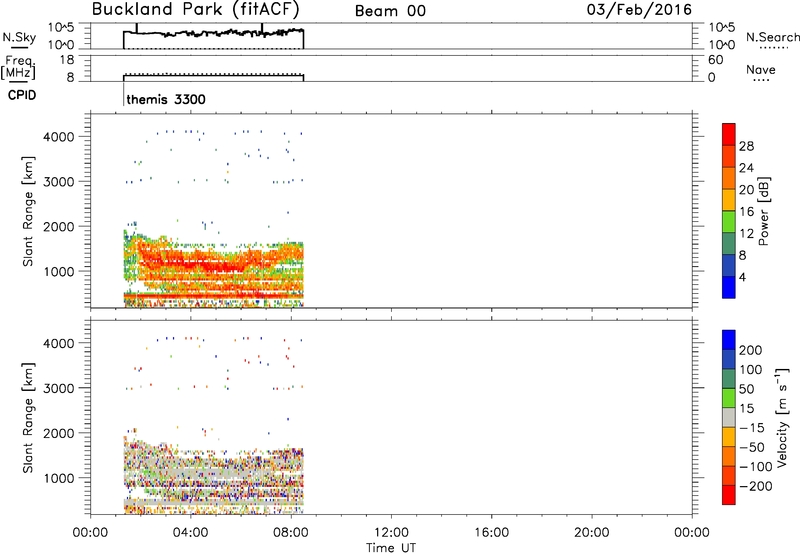The width and height of the screenshot is (800, 554).
Task: Click the '15' tick on the Velocity scale
Action: pos(746,408)
